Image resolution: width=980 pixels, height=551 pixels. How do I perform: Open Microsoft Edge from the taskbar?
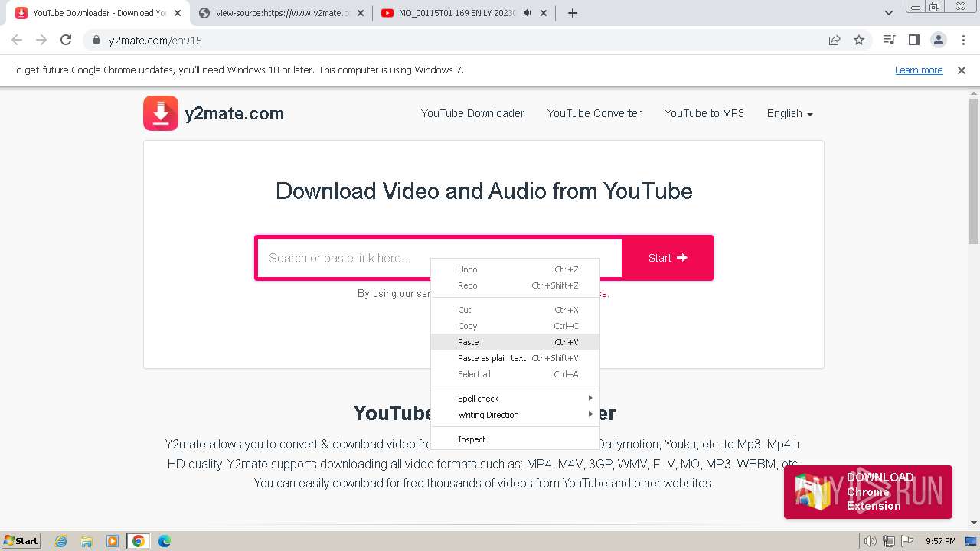pyautogui.click(x=164, y=541)
